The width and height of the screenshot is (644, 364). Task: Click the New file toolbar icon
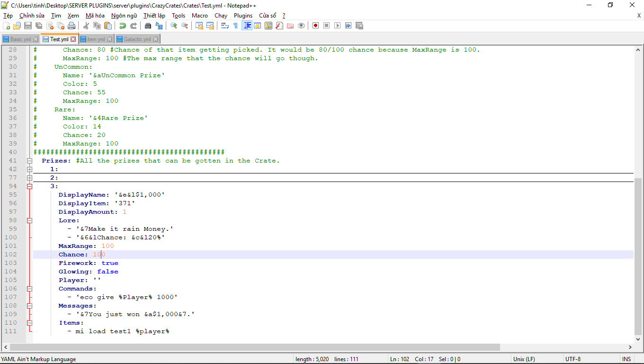[x=7, y=26]
